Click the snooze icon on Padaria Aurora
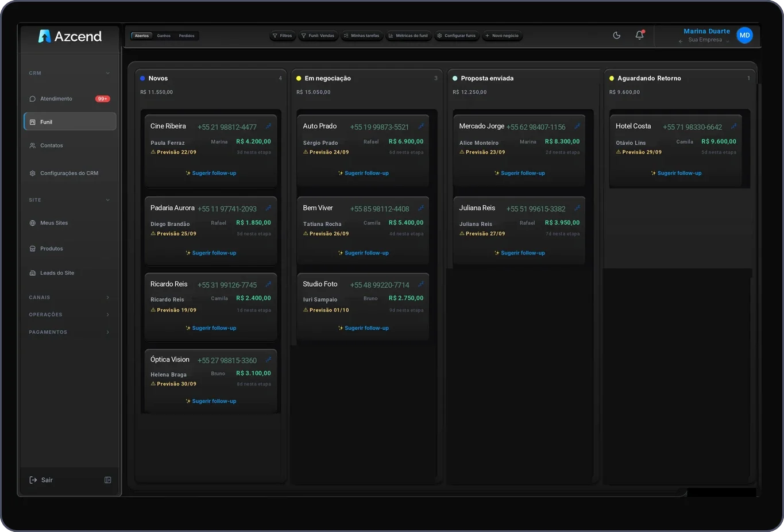This screenshot has height=532, width=784. coord(268,208)
